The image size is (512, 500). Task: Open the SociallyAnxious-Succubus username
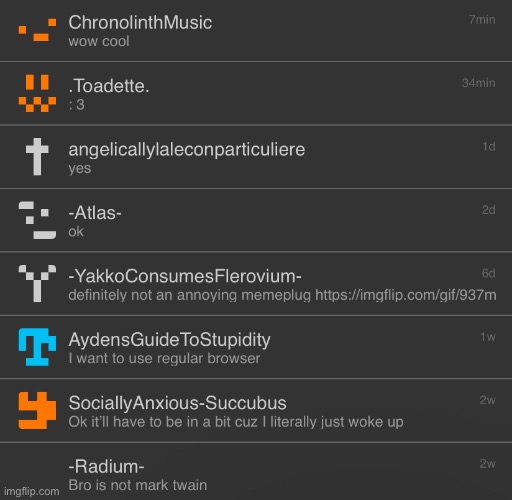pyautogui.click(x=177, y=403)
